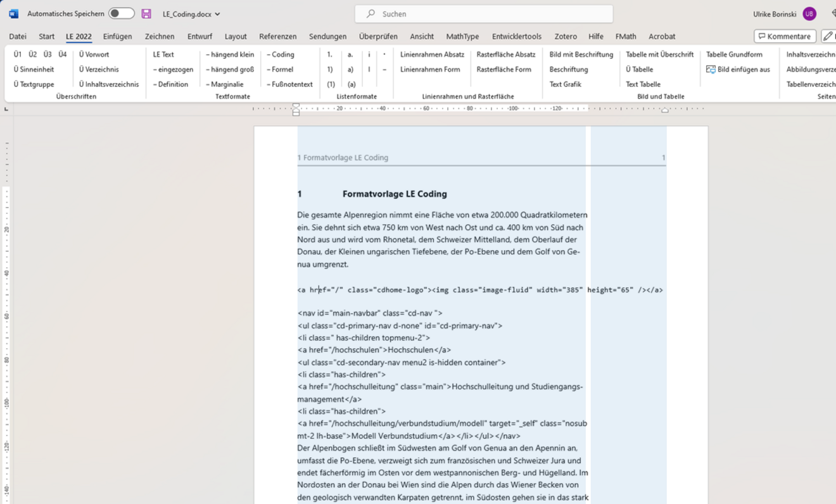Screen dimensions: 836x504
Task: Click Bild mit Beschriftung
Action: click(x=581, y=54)
